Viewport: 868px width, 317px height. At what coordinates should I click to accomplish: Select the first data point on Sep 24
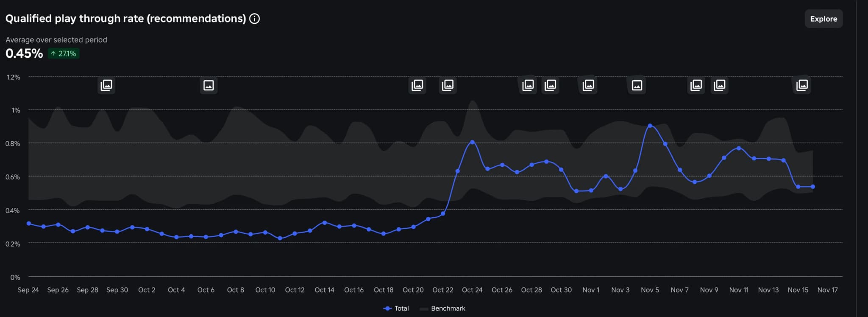coord(29,224)
